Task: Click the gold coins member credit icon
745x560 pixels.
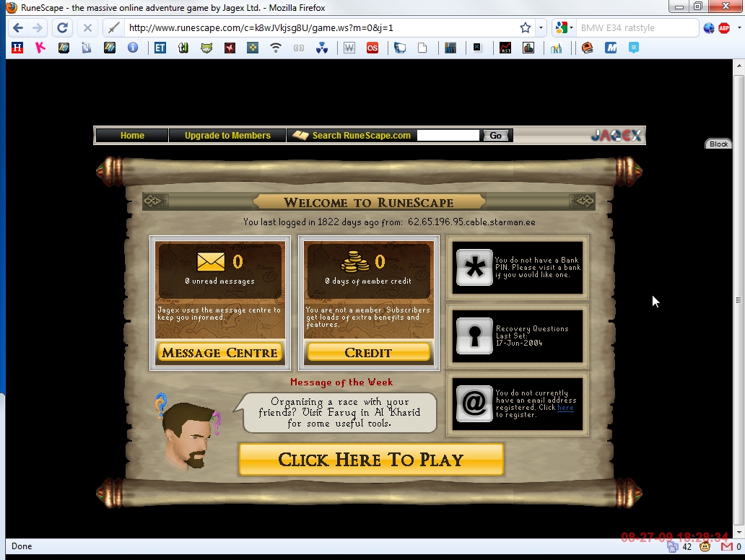Action: coord(355,262)
